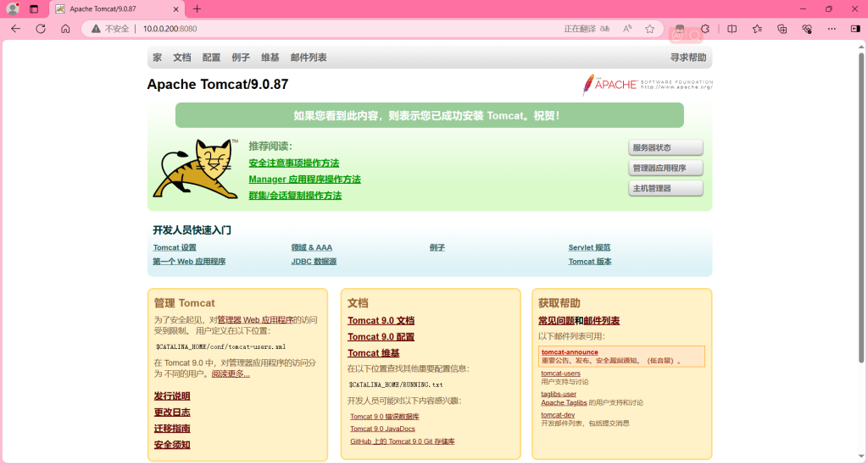Open the 迁移指南 link
This screenshot has width=868, height=465.
(x=172, y=429)
